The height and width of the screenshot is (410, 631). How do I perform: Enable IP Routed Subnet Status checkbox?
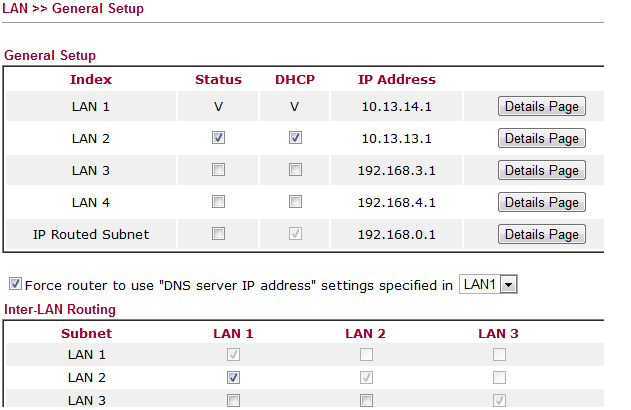coord(219,234)
